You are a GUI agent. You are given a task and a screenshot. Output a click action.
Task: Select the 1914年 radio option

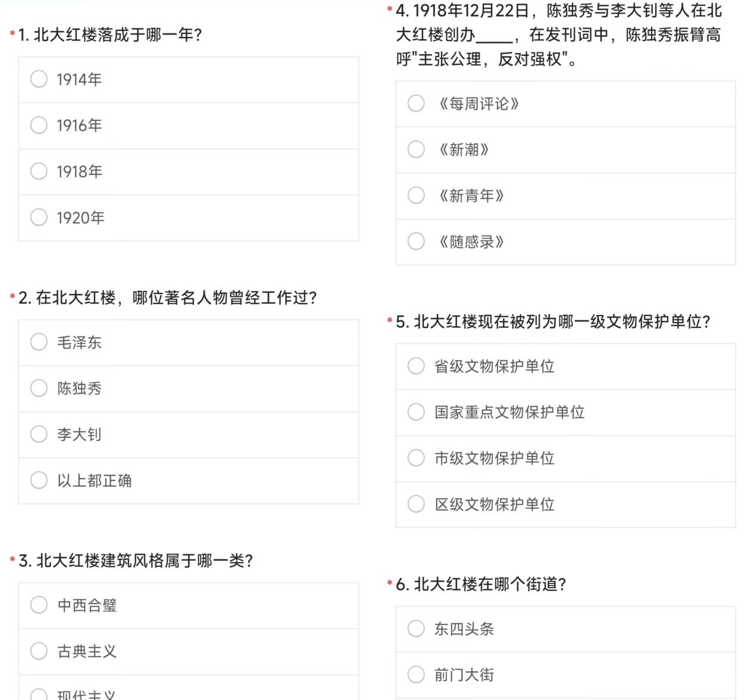click(39, 79)
